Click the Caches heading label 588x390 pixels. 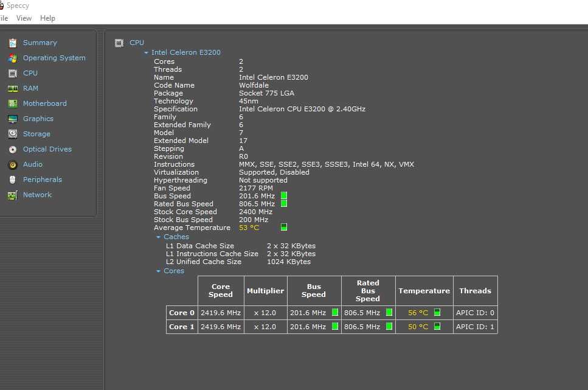tap(176, 237)
